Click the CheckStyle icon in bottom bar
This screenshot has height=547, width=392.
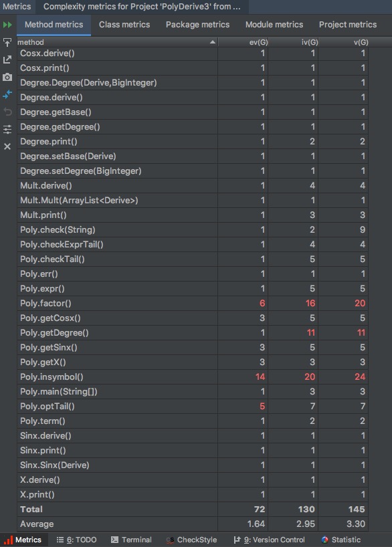(x=170, y=540)
